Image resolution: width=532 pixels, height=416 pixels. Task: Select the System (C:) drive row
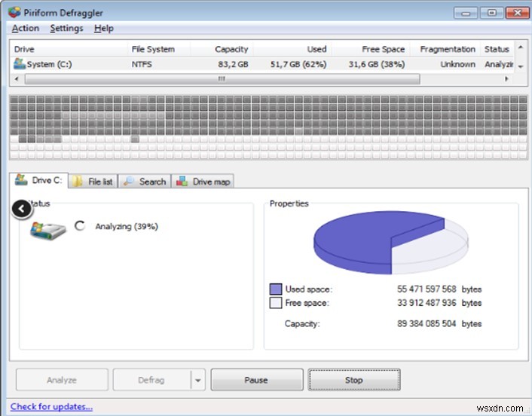(x=262, y=64)
